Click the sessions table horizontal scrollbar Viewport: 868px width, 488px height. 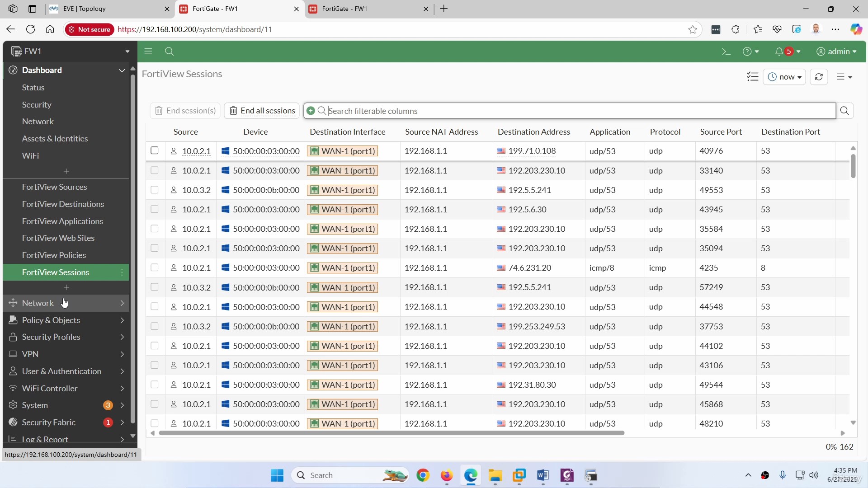tap(392, 433)
